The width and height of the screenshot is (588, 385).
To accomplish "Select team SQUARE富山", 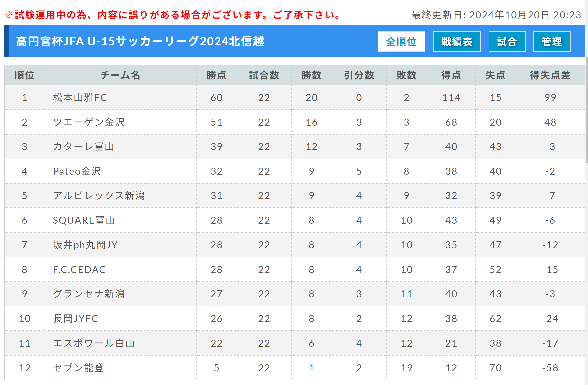I will 84,220.
